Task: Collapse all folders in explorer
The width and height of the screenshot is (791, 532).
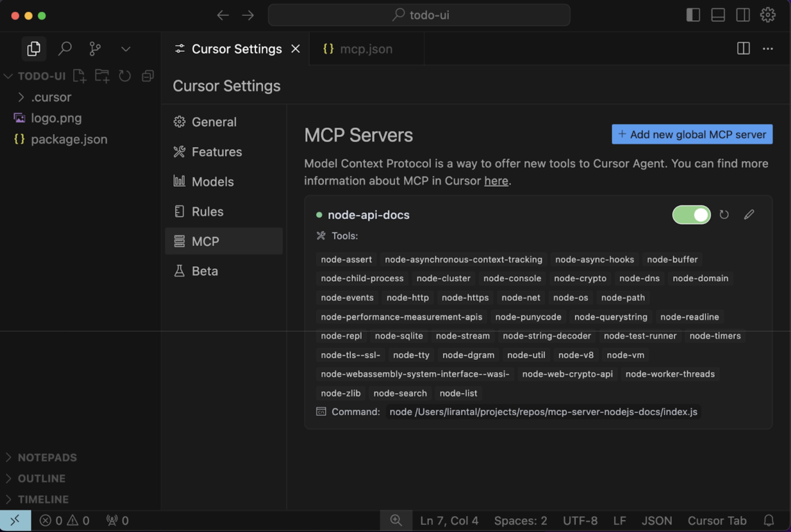Action: tap(148, 76)
